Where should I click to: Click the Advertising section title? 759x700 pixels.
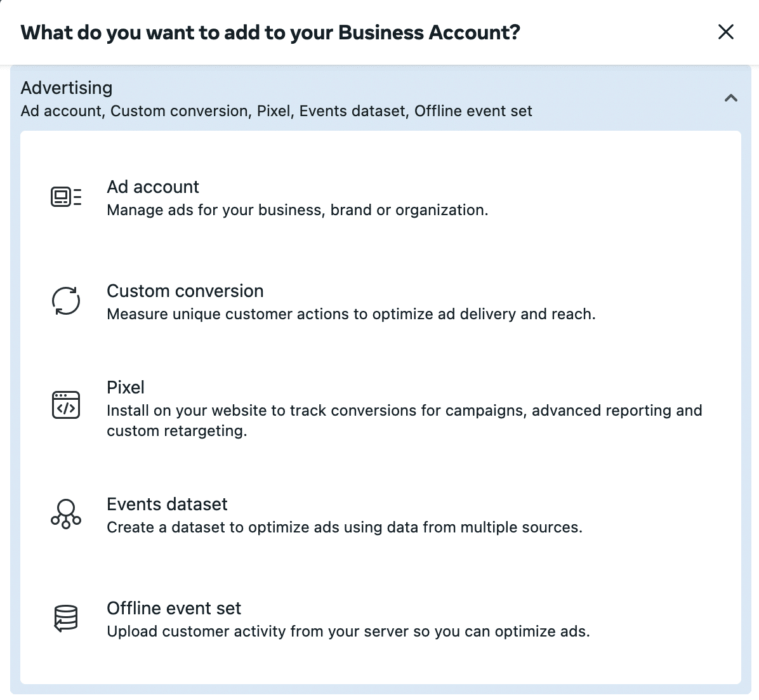66,88
